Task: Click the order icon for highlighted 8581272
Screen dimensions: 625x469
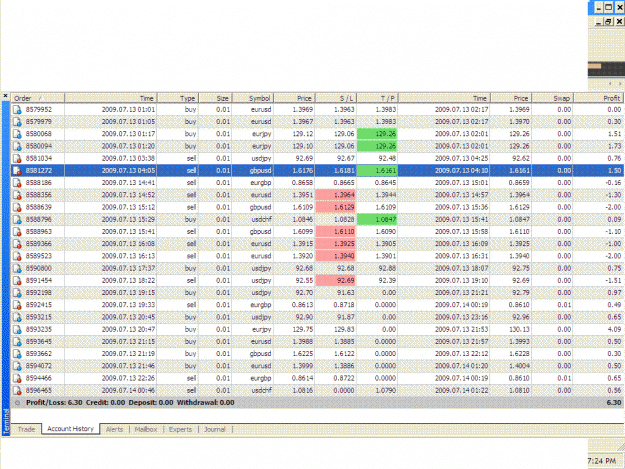Action: (17, 171)
